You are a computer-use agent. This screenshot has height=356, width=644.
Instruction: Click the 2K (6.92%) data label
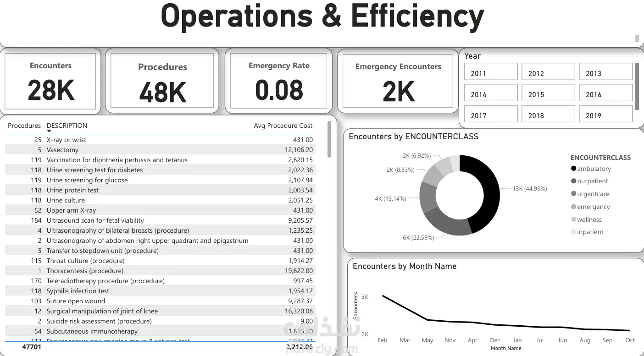pos(416,156)
